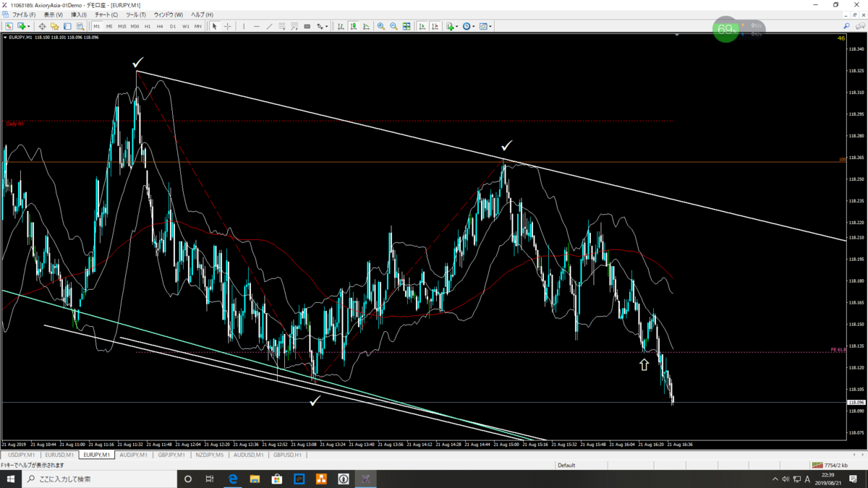
Task: Switch chart to bar chart style
Action: 341,26
